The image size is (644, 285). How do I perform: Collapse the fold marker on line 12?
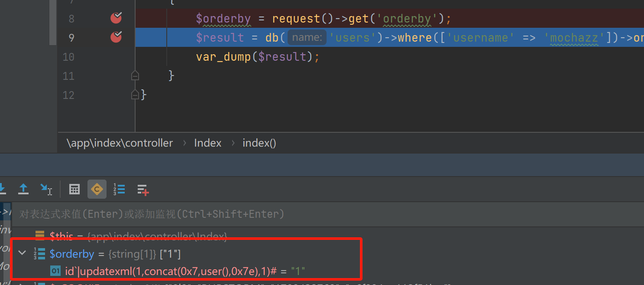click(x=135, y=95)
